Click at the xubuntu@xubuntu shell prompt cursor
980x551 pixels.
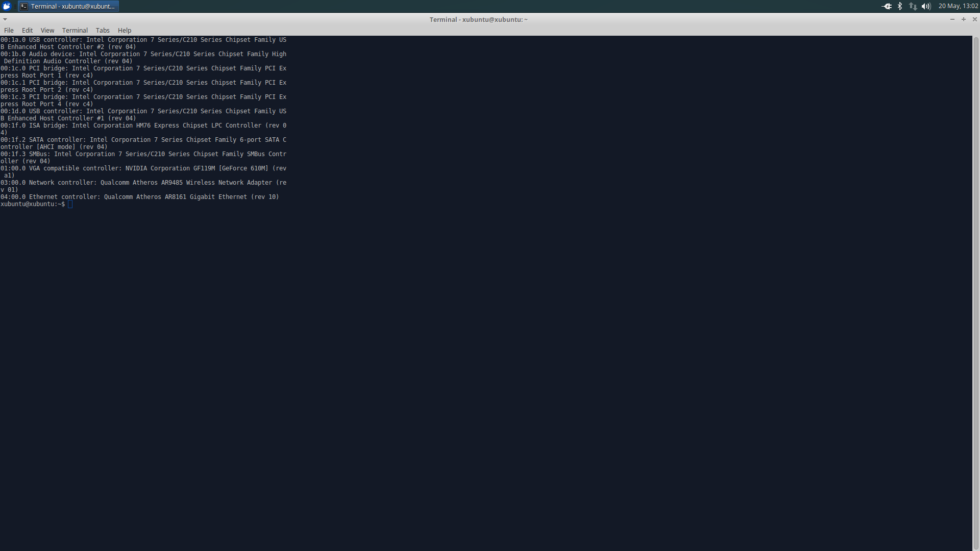point(70,204)
